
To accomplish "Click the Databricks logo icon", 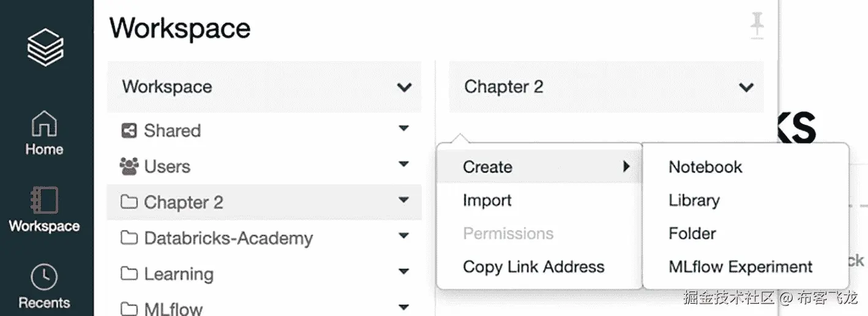I will coord(45,47).
